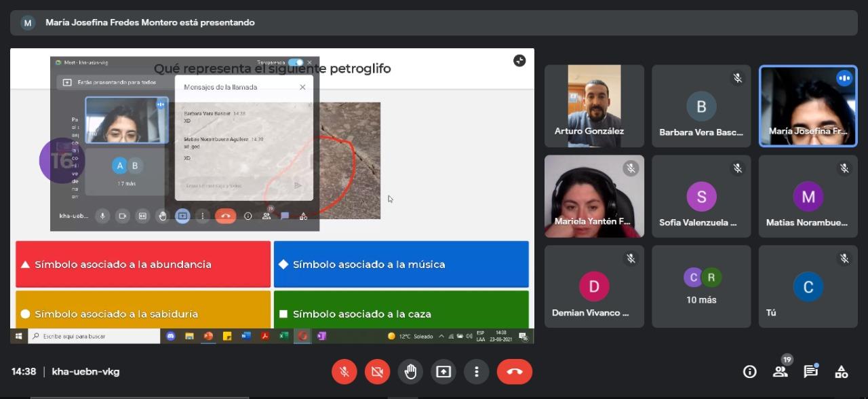Open Excel from the shared taskbar
Screen dimensions: 868x399
click(x=284, y=336)
